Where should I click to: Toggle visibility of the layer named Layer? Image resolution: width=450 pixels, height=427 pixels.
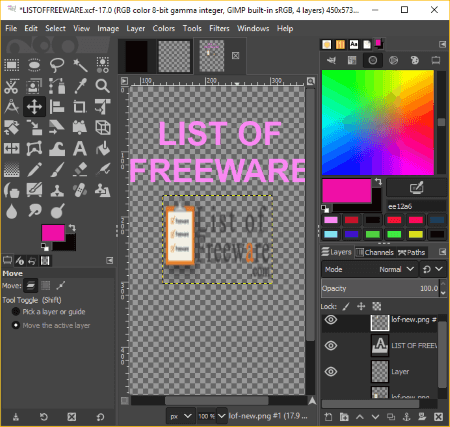331,371
